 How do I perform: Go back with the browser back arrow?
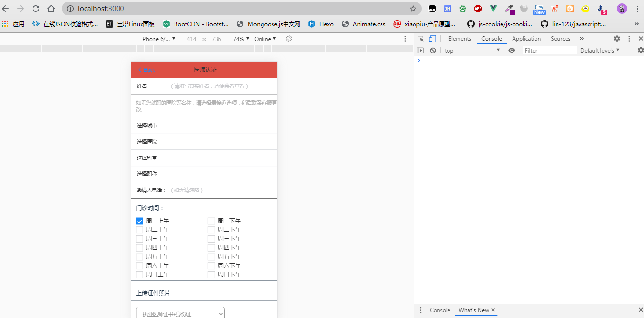pyautogui.click(x=6, y=9)
